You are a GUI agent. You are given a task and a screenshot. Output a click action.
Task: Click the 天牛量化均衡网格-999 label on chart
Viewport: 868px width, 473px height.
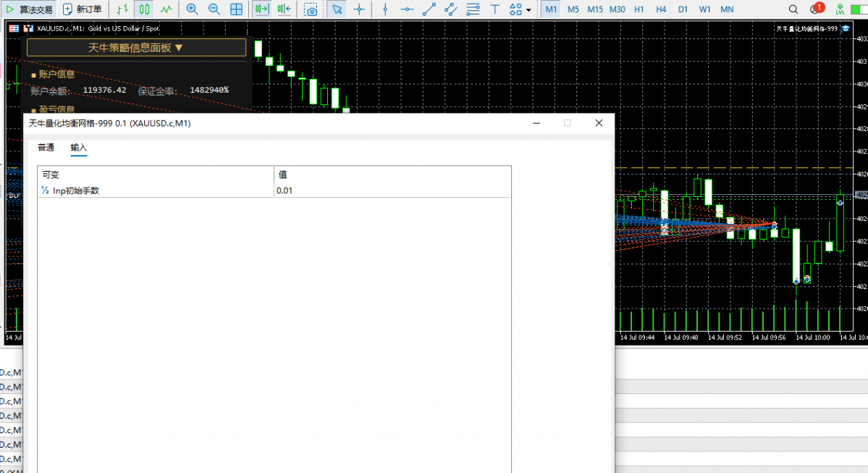coord(806,28)
